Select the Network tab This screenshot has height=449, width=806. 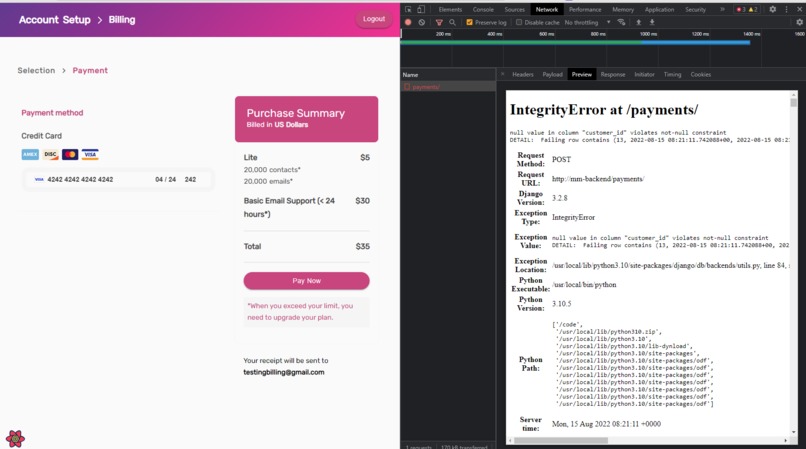[546, 9]
